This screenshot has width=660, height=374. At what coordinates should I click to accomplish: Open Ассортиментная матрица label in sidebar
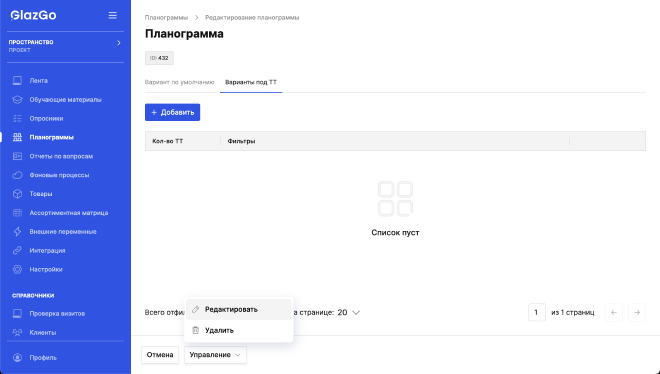pyautogui.click(x=69, y=213)
